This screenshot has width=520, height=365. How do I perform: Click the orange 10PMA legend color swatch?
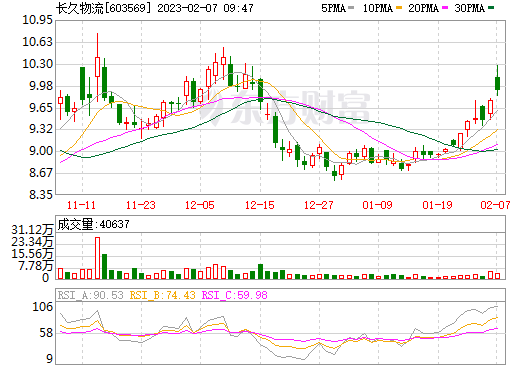coord(399,8)
